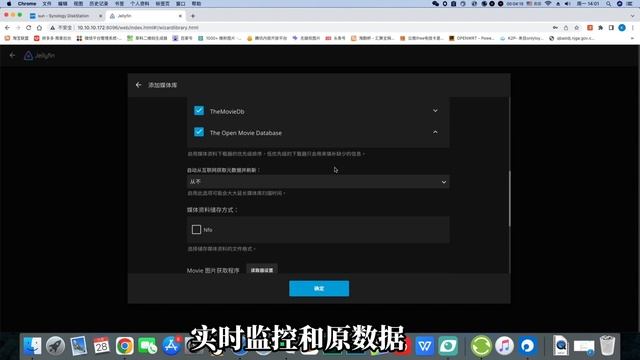Uncheck The Open Movie Database checkbox
Image resolution: width=640 pixels, height=360 pixels.
coord(199,132)
